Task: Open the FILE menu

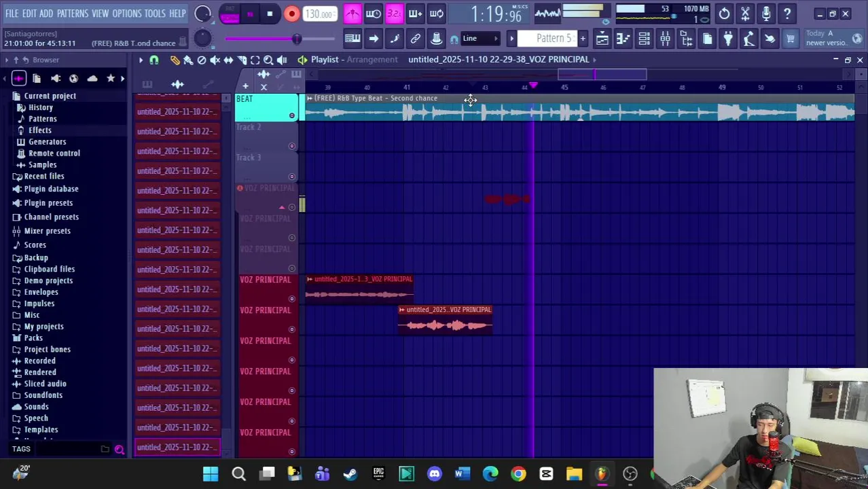Action: [12, 14]
